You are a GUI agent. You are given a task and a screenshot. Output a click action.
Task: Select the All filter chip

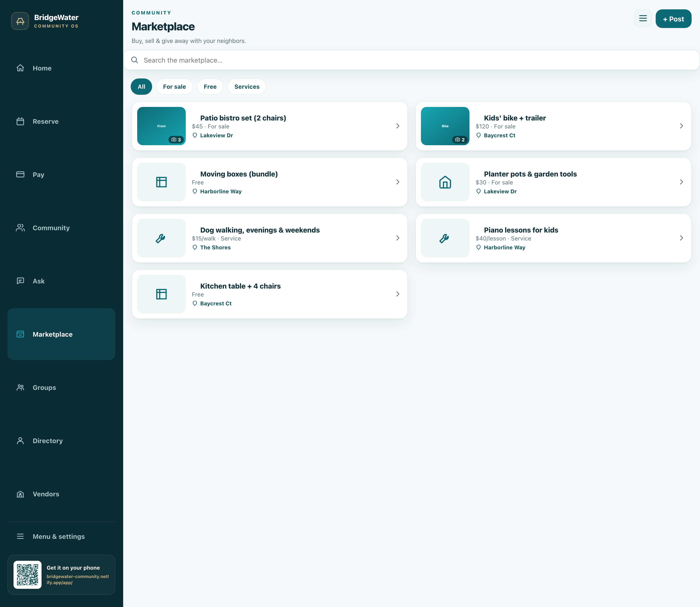[141, 87]
